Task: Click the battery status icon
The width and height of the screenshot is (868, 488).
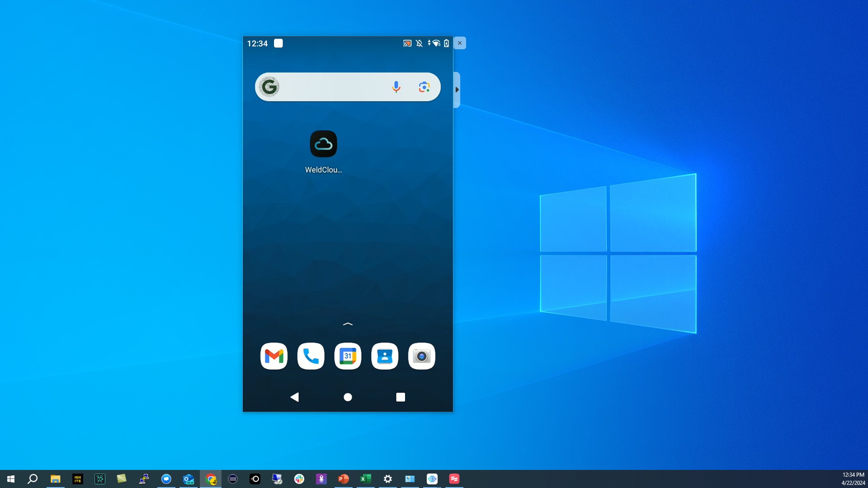Action: (x=446, y=43)
